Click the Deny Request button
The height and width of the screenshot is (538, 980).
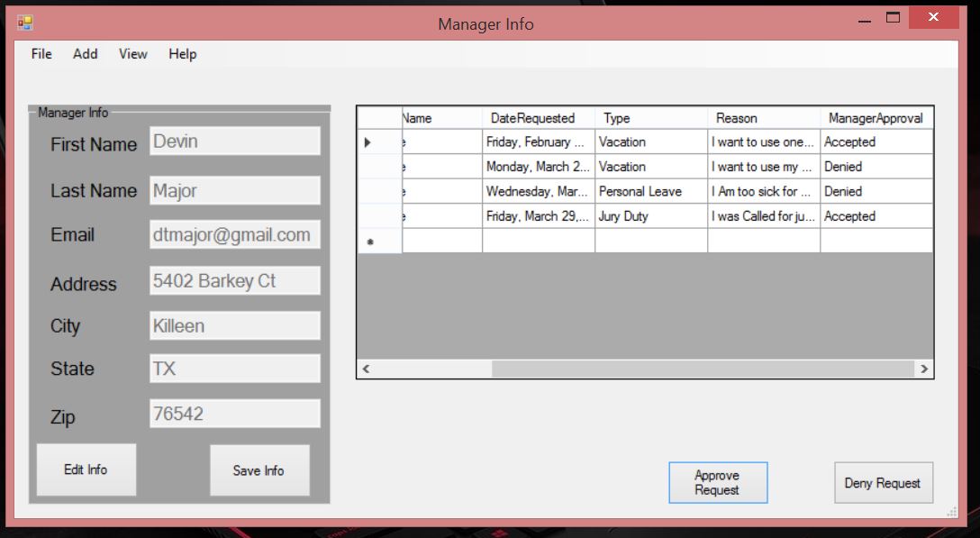882,483
